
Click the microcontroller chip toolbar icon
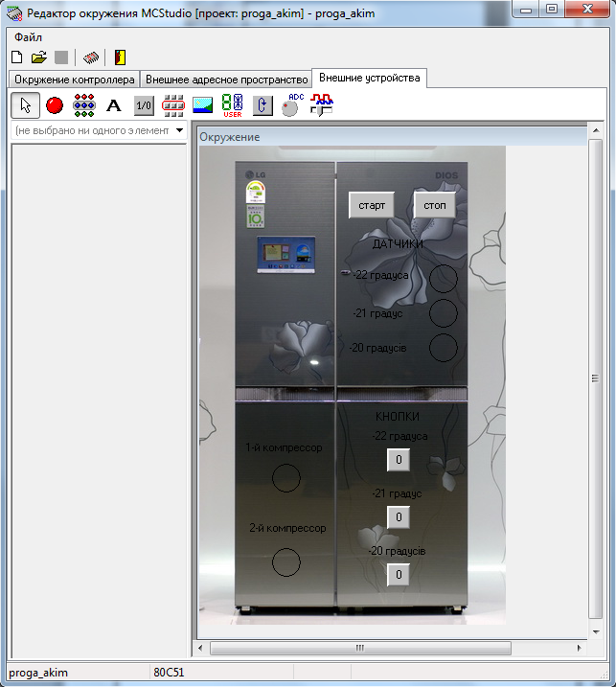[x=91, y=57]
